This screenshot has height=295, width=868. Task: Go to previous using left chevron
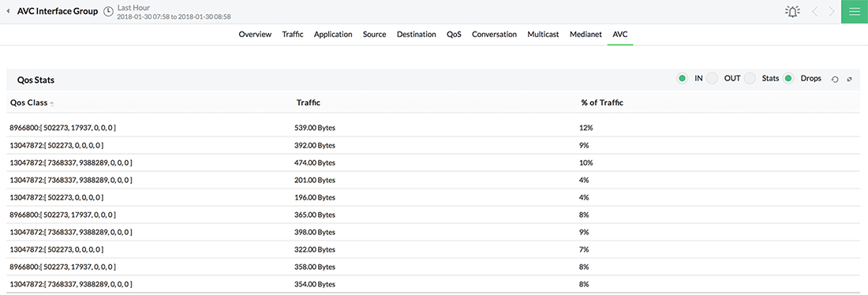(814, 12)
